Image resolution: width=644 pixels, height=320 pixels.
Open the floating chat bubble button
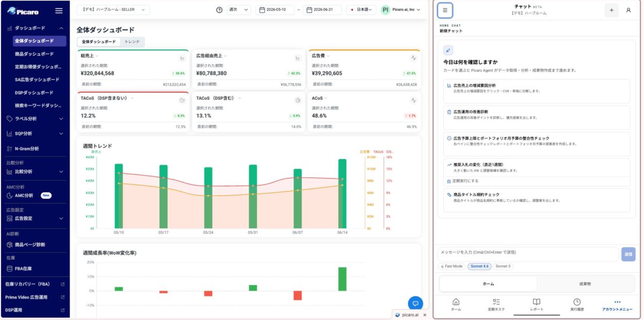click(x=415, y=303)
